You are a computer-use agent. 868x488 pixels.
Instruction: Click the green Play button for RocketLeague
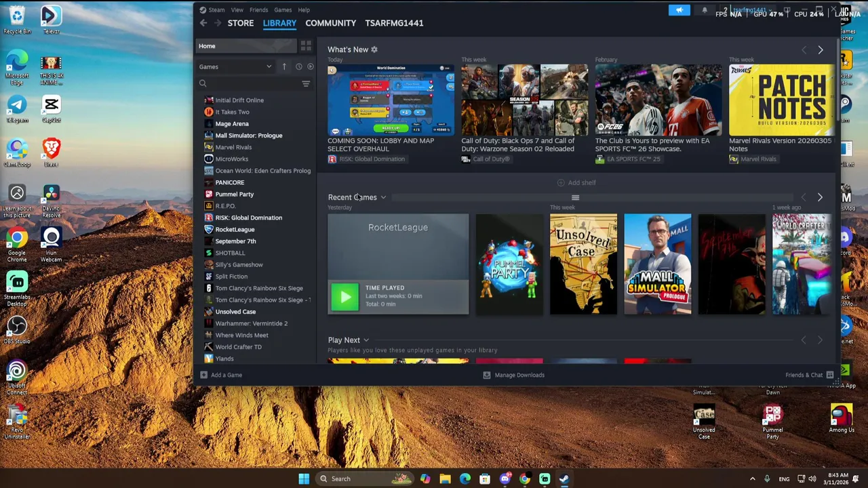pos(344,296)
